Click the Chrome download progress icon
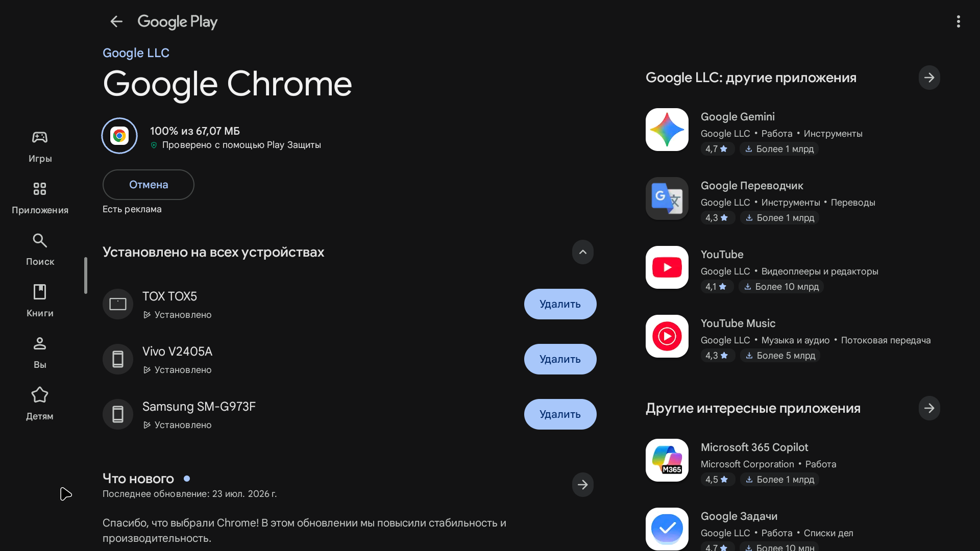Viewport: 980px width, 551px height. coord(119,136)
